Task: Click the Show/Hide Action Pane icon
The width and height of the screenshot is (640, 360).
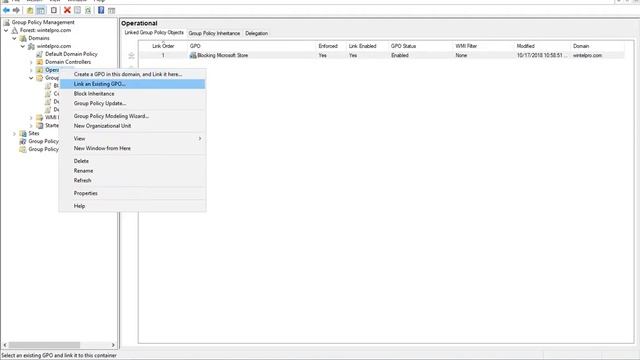Action: [x=111, y=10]
